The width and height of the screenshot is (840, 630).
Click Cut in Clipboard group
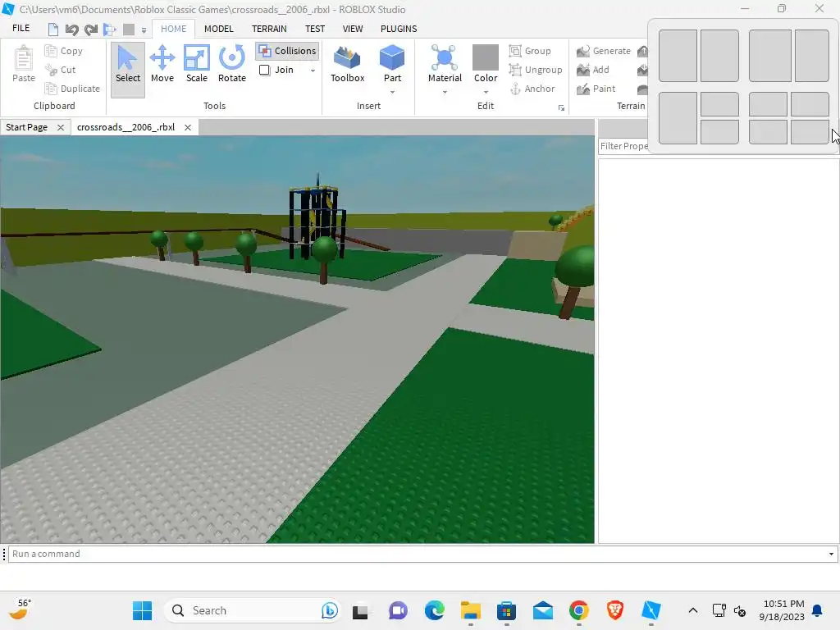click(x=61, y=70)
